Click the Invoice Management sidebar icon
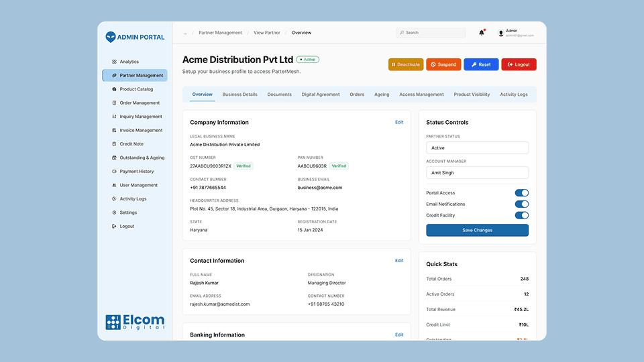 (114, 130)
